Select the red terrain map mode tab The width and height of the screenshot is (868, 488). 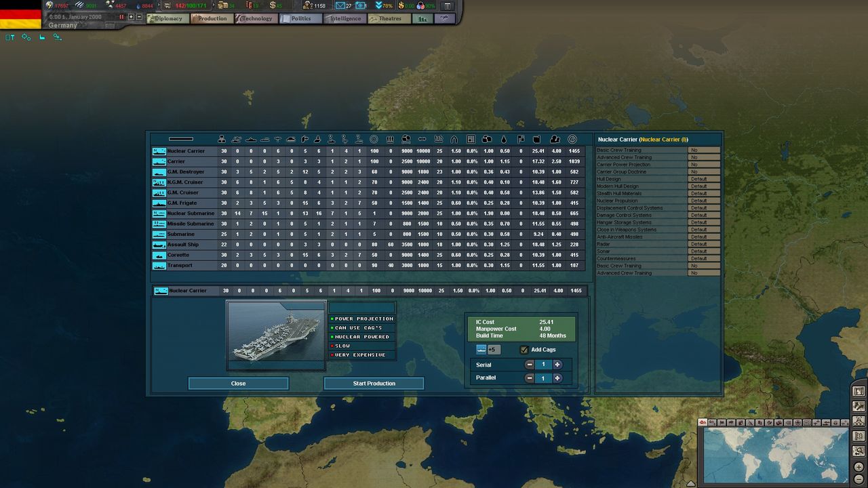703,422
